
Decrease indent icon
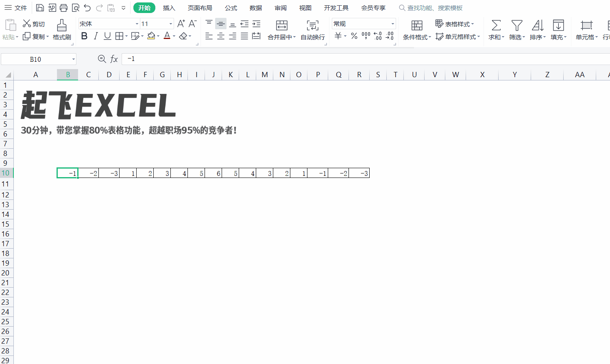(x=244, y=24)
